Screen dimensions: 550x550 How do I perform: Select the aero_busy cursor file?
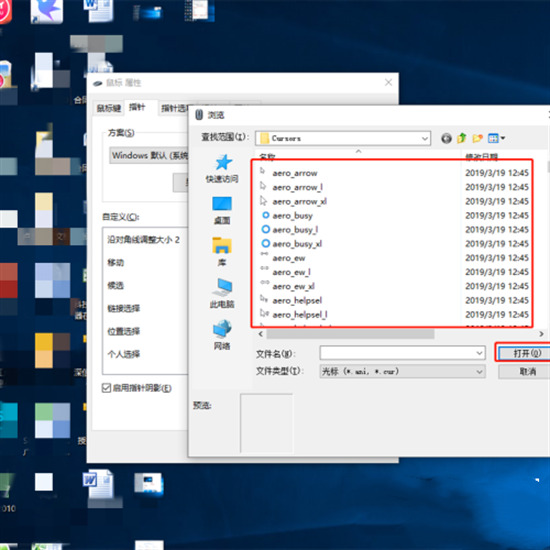292,216
